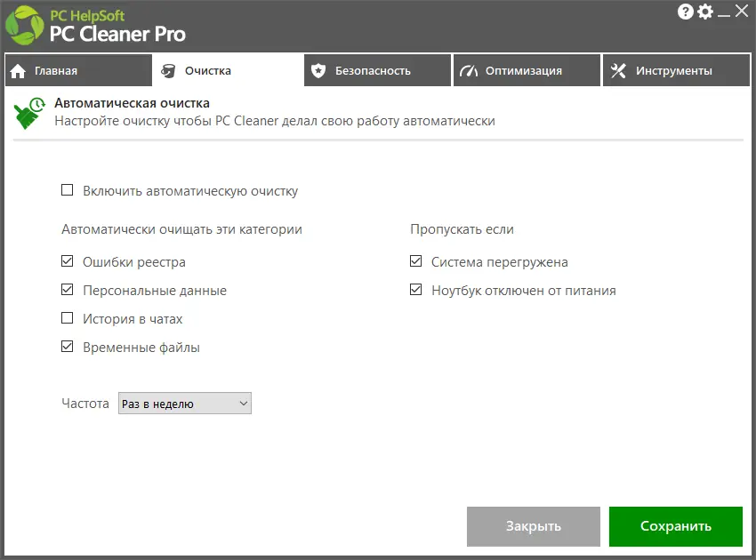This screenshot has width=756, height=560.
Task: Click the wrench icon on Инструменты tab
Action: coord(619,71)
